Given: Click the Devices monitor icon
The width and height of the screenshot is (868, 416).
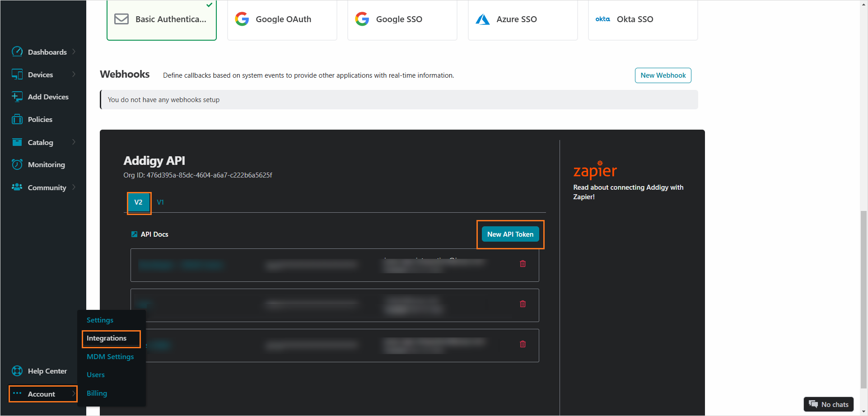Looking at the screenshot, I should point(17,75).
